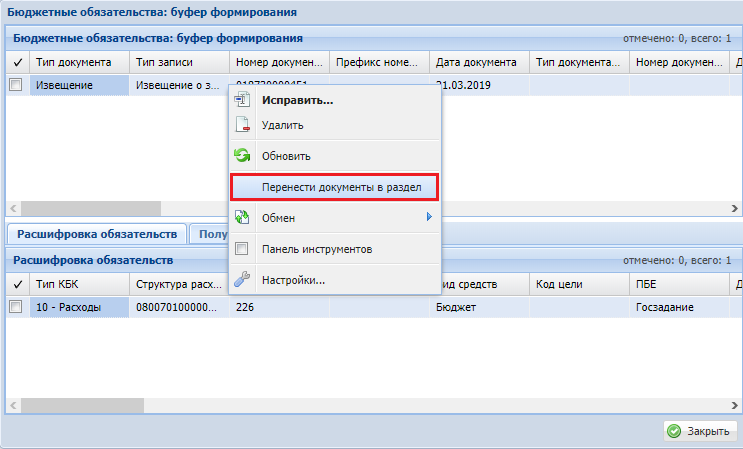This screenshot has width=743, height=449.
Task: Click the Дата документа column header
Action: (x=478, y=62)
